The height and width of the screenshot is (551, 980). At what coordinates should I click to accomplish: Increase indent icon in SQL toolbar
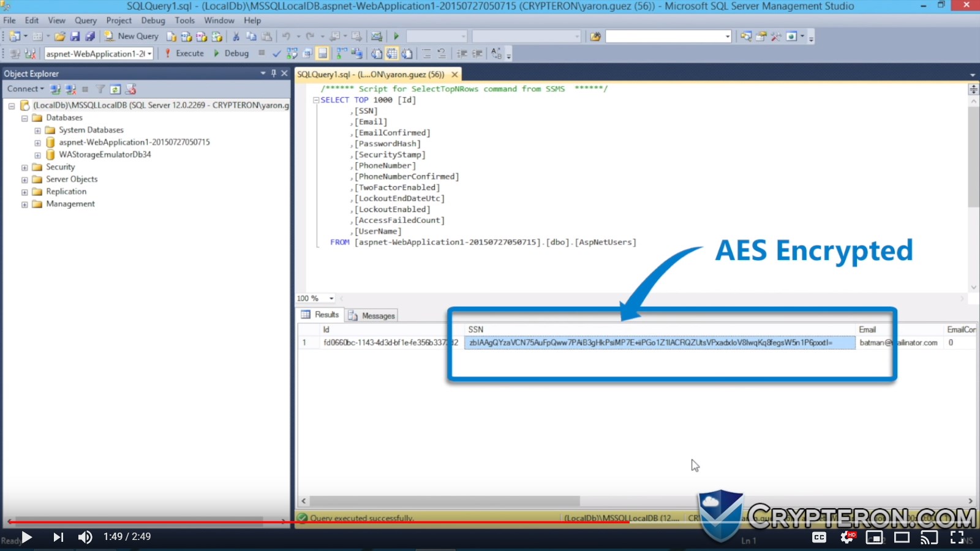click(x=477, y=53)
